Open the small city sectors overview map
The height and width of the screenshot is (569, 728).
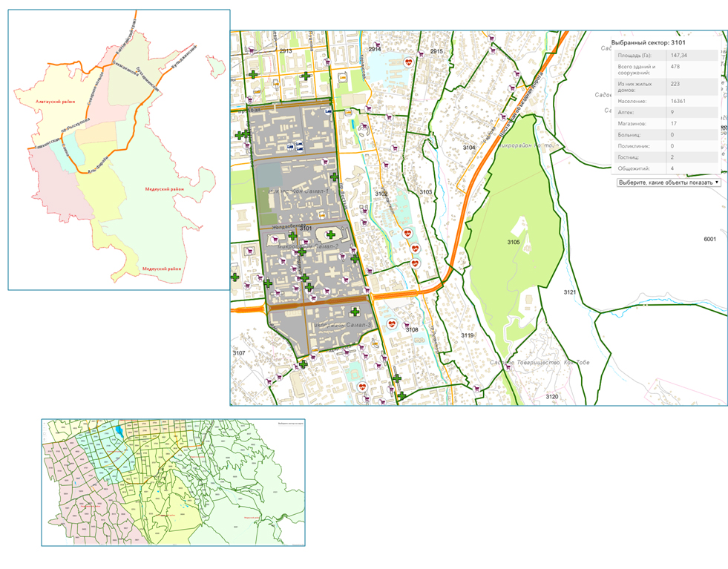click(x=173, y=483)
